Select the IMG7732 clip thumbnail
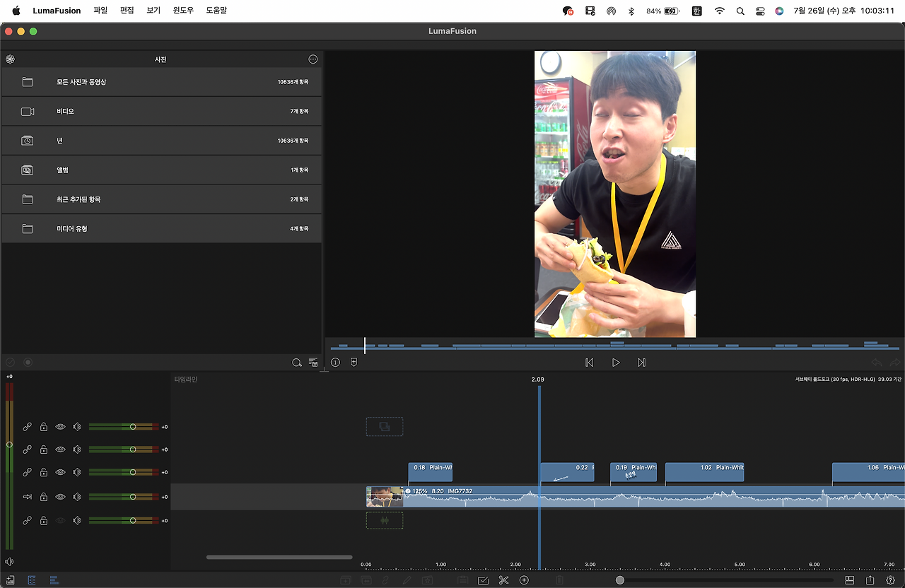 pyautogui.click(x=385, y=497)
